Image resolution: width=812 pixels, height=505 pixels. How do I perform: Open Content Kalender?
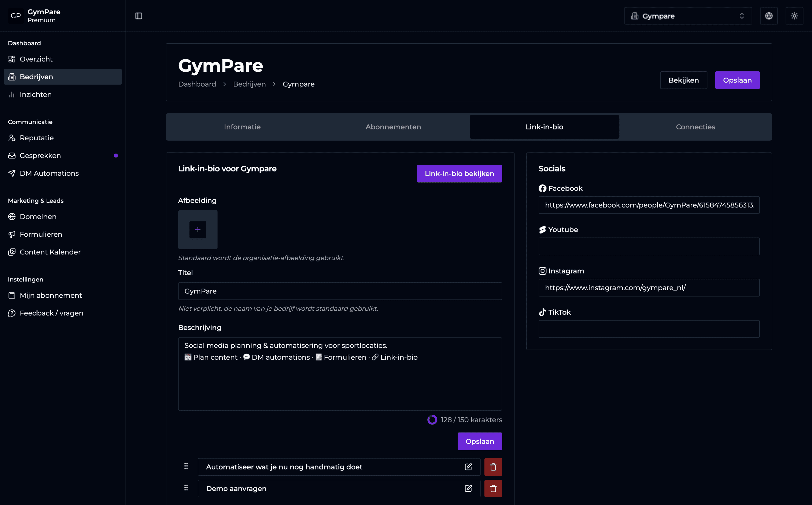[63, 252]
